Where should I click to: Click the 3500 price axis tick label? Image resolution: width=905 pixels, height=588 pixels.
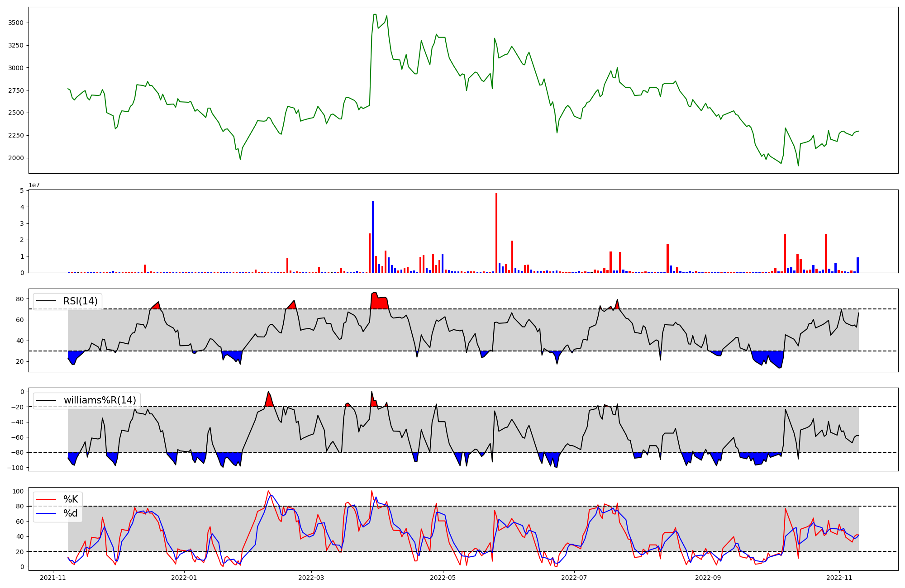click(17, 23)
